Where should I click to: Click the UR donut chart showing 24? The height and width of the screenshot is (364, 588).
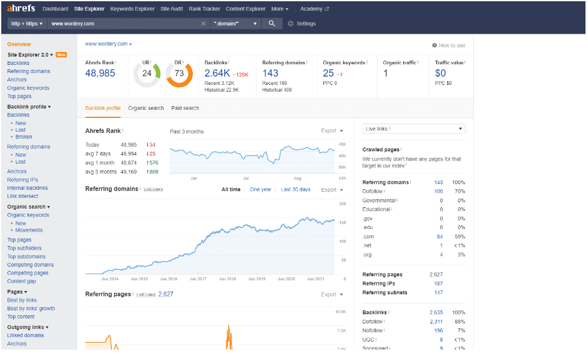pos(147,74)
